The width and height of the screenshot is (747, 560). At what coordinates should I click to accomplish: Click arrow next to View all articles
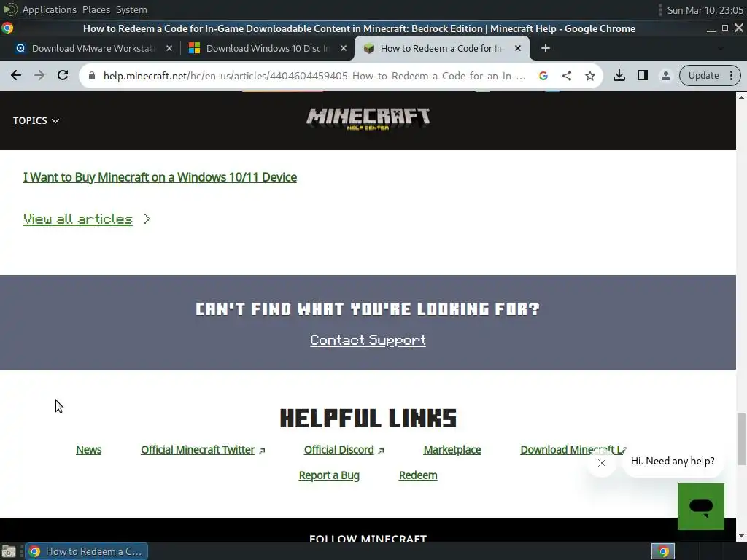[147, 219]
